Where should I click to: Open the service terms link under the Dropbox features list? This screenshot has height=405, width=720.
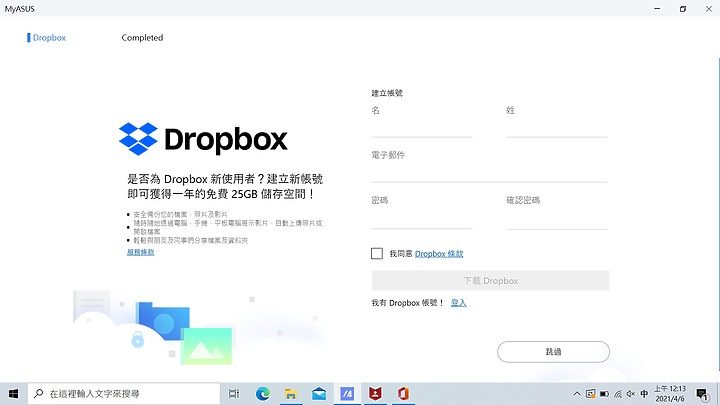[x=141, y=252]
